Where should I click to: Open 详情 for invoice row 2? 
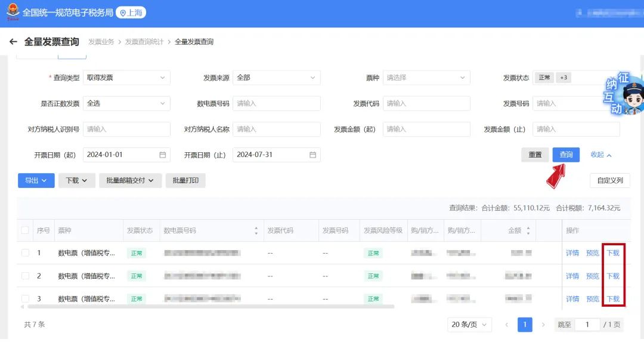(x=572, y=276)
